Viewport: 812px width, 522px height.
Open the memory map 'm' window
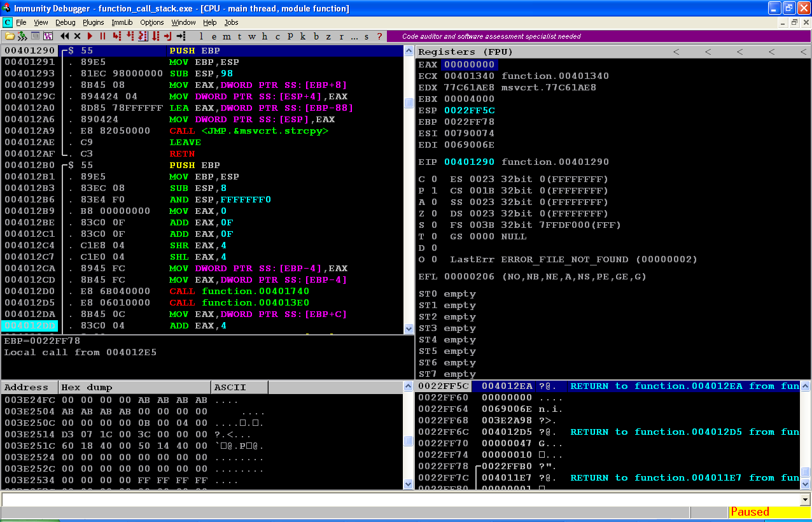pos(227,36)
